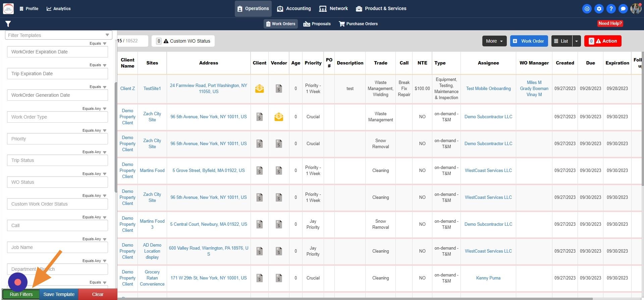Open the Test Mobile Onboarding assignee link
Image resolution: width=644 pixels, height=300 pixels.
tap(488, 89)
